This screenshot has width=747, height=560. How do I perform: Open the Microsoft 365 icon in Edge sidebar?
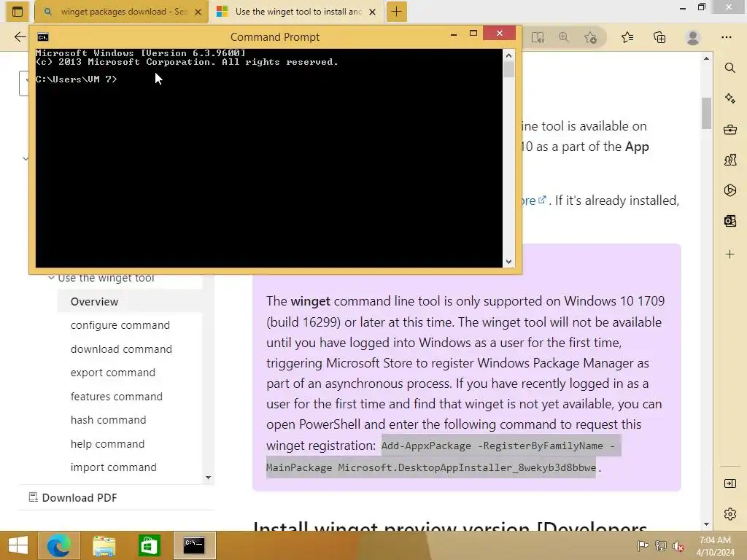729,190
